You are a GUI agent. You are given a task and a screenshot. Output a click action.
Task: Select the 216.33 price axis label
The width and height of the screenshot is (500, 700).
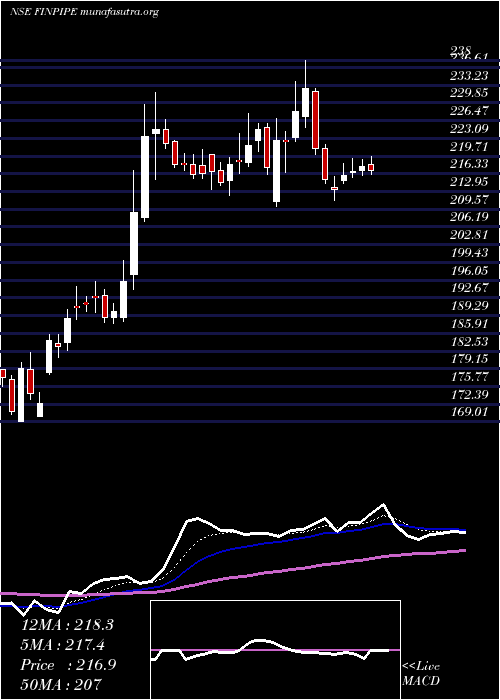(469, 164)
